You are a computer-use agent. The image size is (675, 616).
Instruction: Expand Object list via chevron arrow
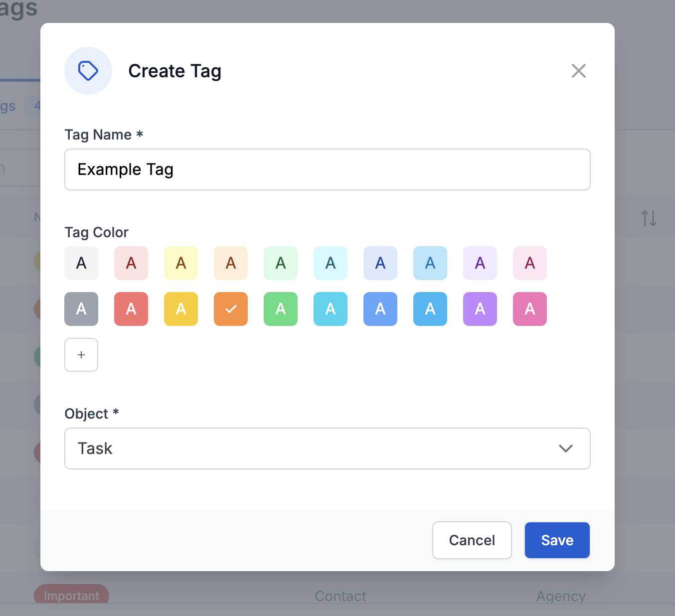coord(565,449)
